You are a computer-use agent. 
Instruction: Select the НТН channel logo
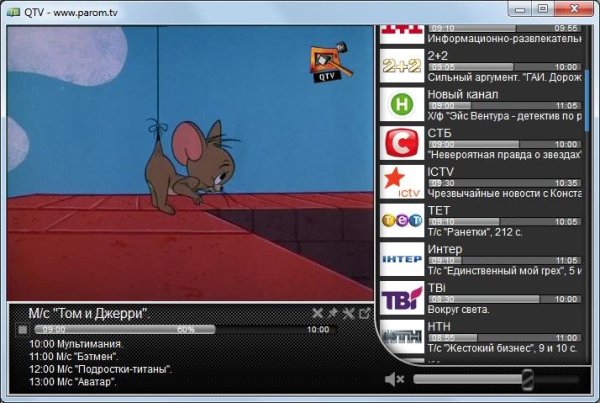coord(402,336)
